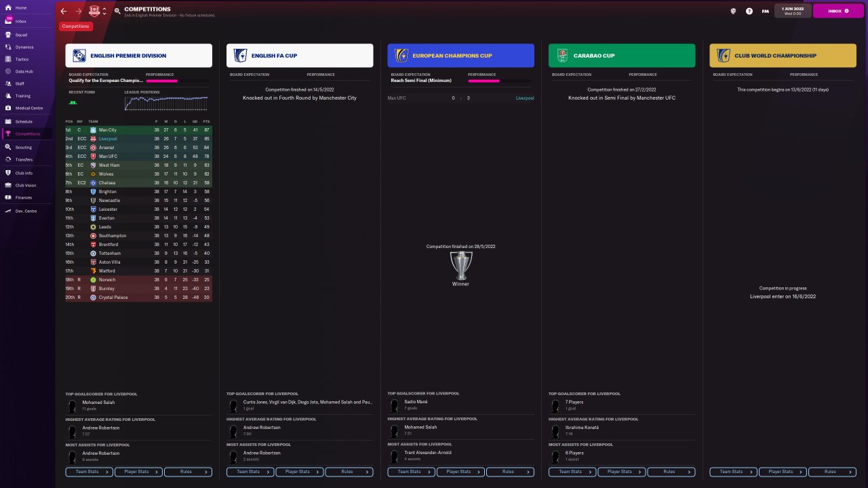Click the Competitions trophy icon in sidebar
The image size is (868, 488).
point(8,134)
